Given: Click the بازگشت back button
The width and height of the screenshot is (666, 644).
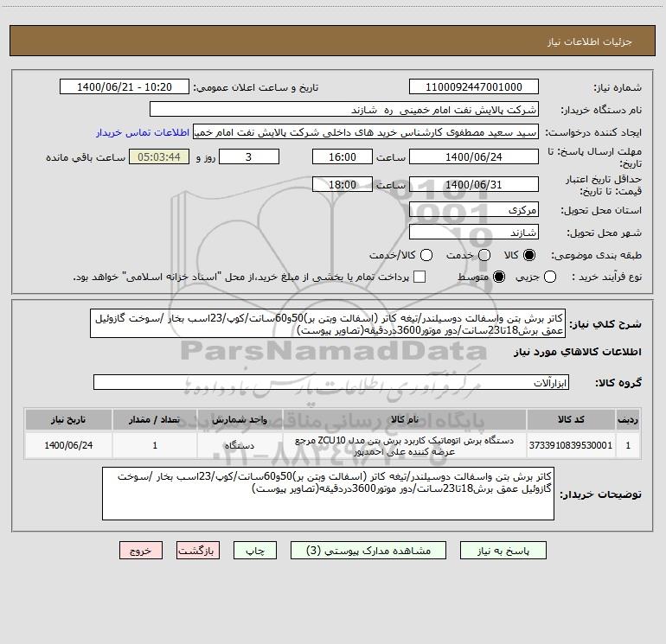Looking at the screenshot, I should point(198,551).
